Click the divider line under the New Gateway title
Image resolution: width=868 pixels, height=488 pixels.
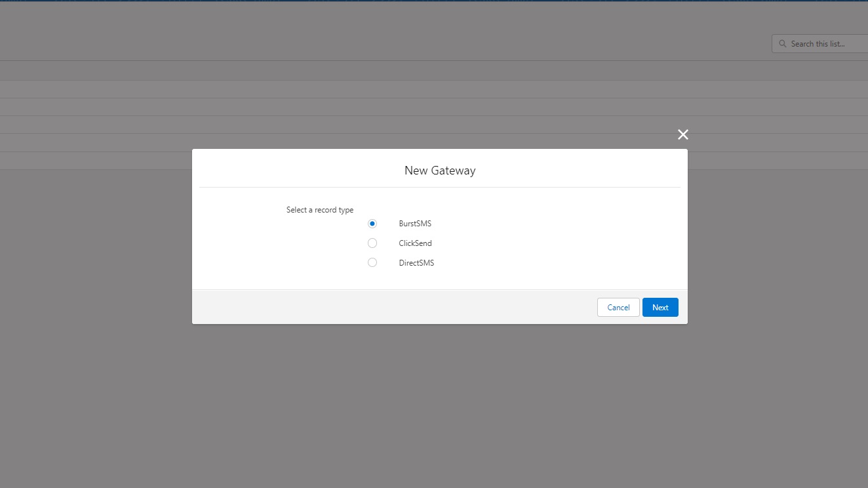(x=440, y=187)
